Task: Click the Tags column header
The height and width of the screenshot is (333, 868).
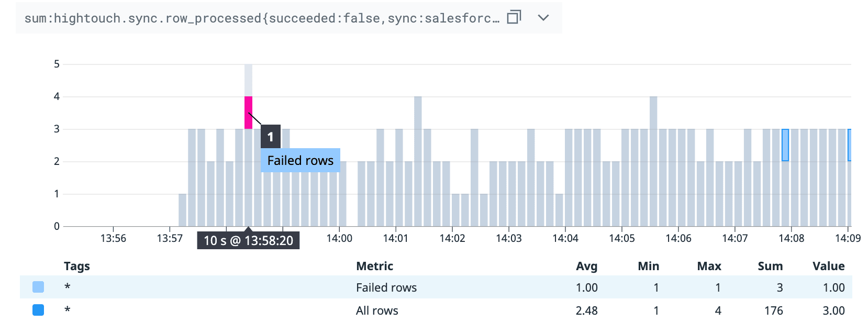Action: 77,266
